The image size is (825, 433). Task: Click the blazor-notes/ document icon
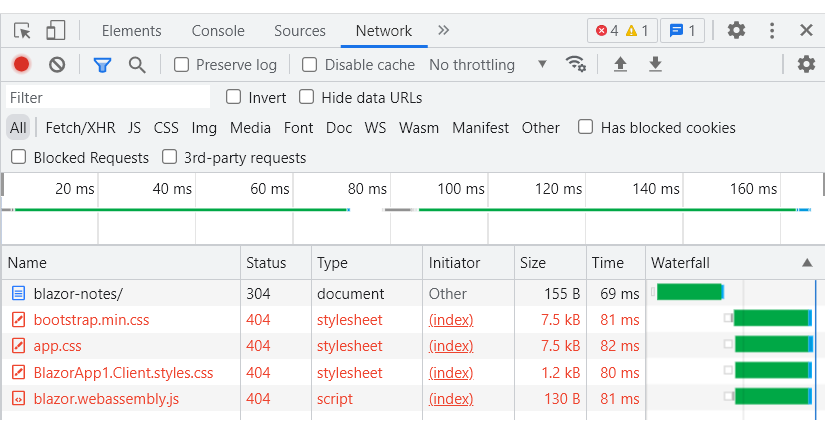tap(18, 293)
